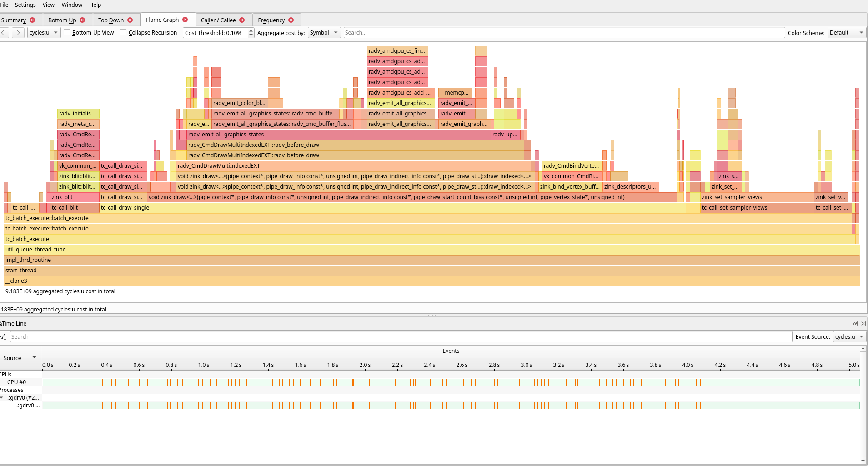This screenshot has width=868, height=466.
Task: Collapse the .:gdrv0 process tree row
Action: (x=2, y=398)
